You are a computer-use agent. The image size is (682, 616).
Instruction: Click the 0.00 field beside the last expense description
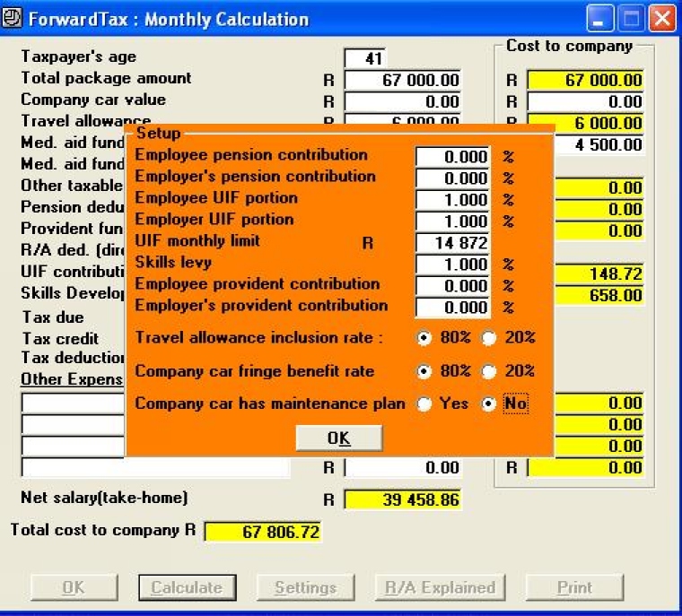click(402, 467)
